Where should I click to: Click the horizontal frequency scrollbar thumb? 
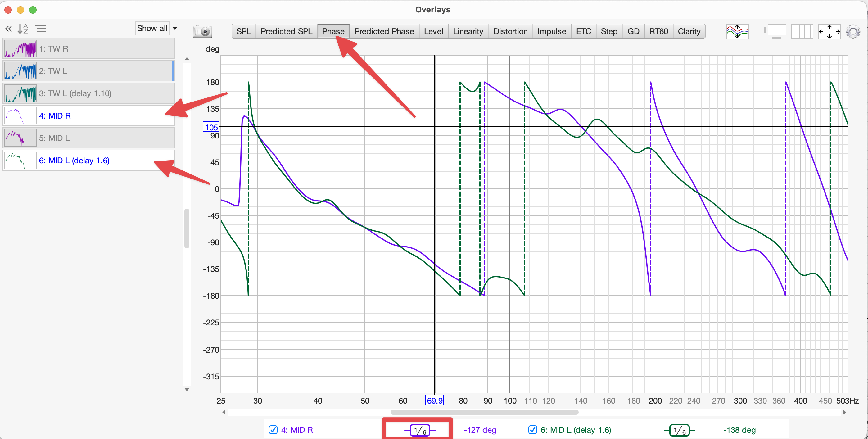click(x=484, y=412)
